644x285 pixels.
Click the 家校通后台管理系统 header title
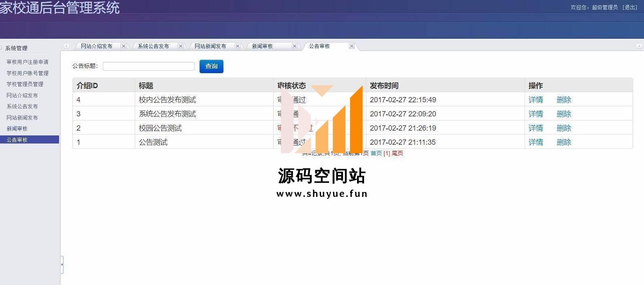tap(60, 7)
